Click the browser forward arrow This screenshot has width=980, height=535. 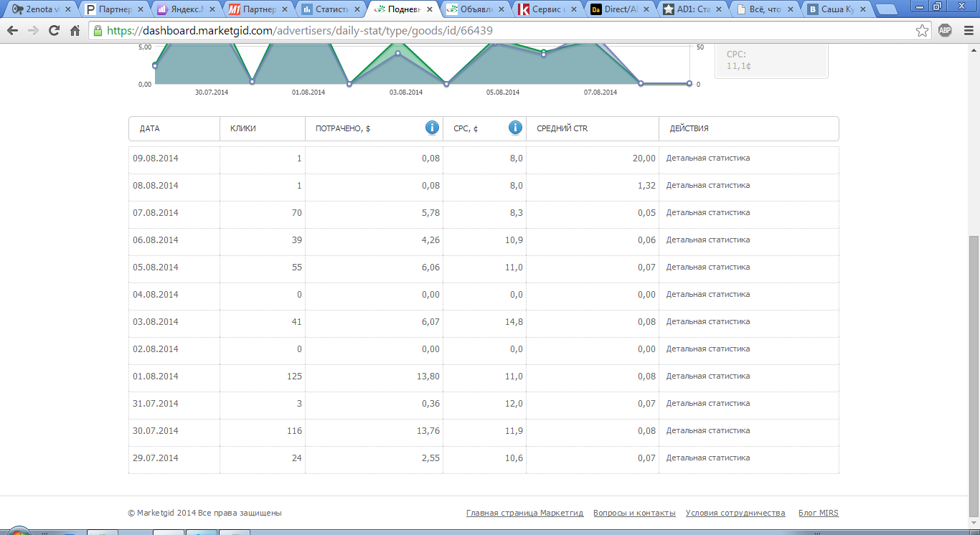pos(33,31)
